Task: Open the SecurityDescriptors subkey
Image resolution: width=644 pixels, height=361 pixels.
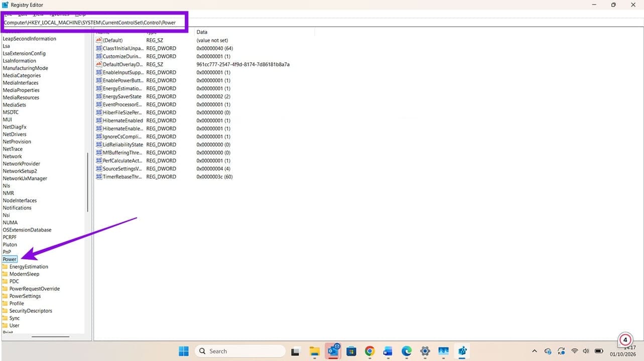Action: (x=31, y=311)
